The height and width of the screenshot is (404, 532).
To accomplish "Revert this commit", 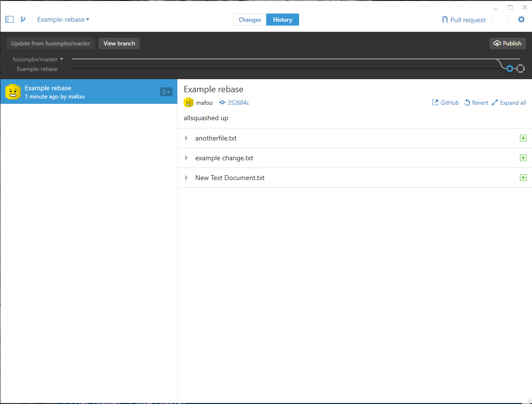I will [x=476, y=103].
